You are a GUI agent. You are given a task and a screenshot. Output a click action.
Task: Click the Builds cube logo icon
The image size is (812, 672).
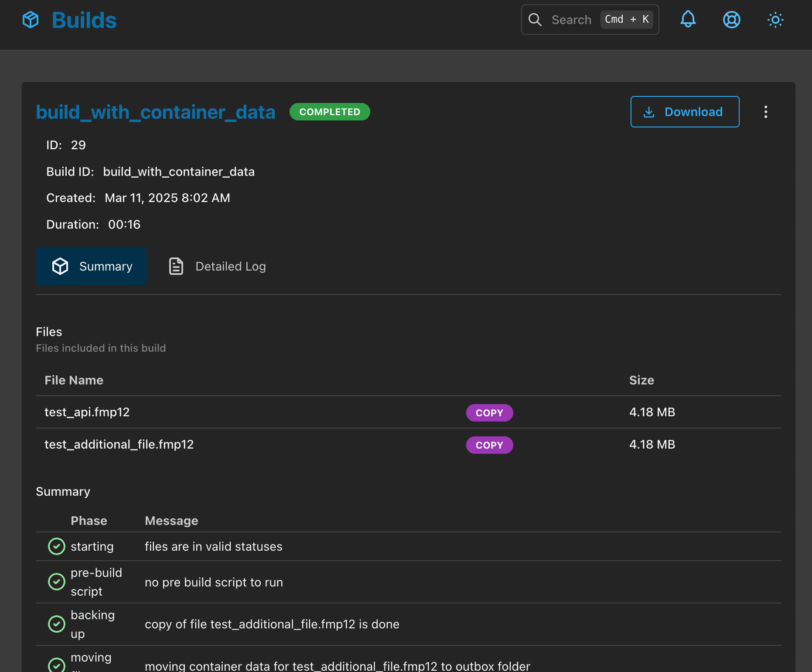tap(31, 20)
